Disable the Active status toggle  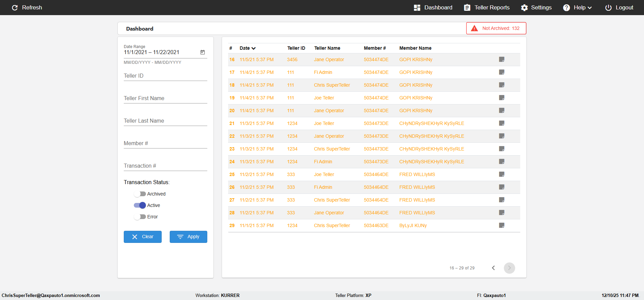point(140,205)
